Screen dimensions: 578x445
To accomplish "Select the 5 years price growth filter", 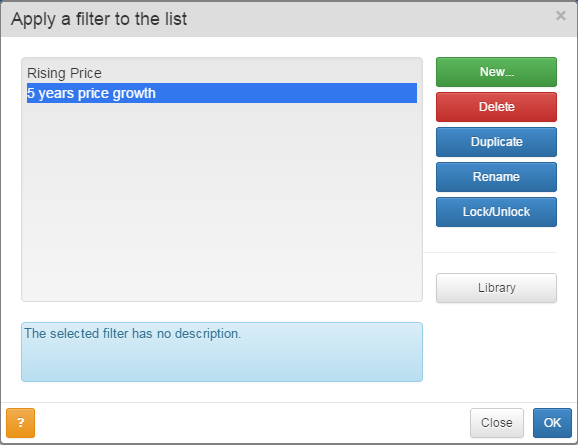I will click(222, 93).
